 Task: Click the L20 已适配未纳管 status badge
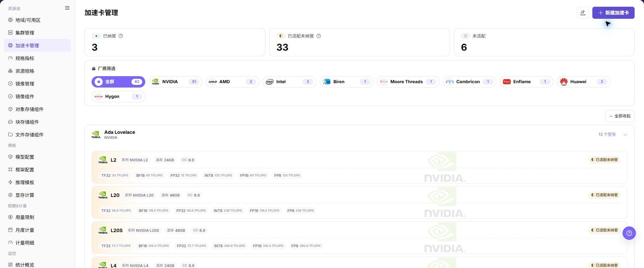click(x=604, y=195)
